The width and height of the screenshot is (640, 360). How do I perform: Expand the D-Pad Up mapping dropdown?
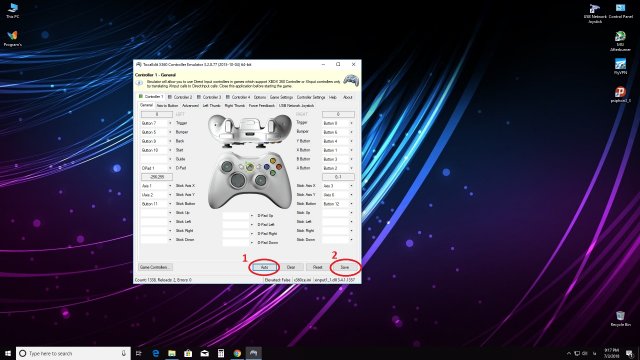click(252, 216)
